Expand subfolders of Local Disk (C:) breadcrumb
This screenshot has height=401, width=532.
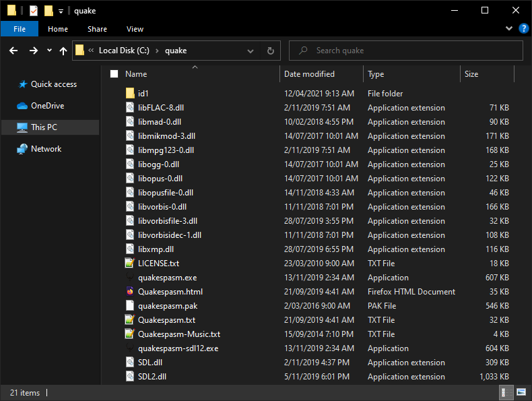pos(157,51)
